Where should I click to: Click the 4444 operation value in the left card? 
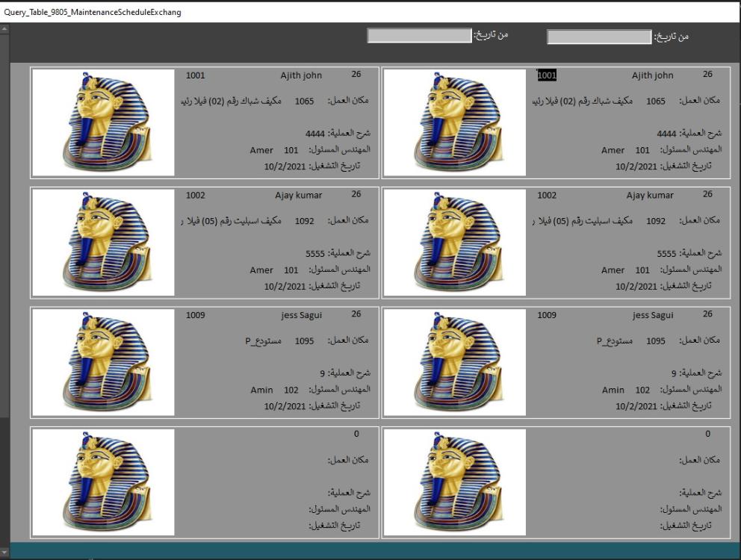[314, 134]
